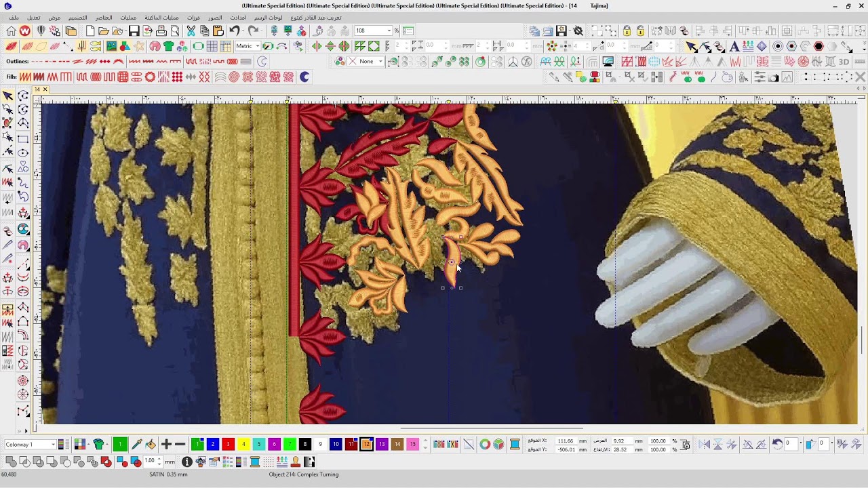Click the camera capture icon

(774, 77)
